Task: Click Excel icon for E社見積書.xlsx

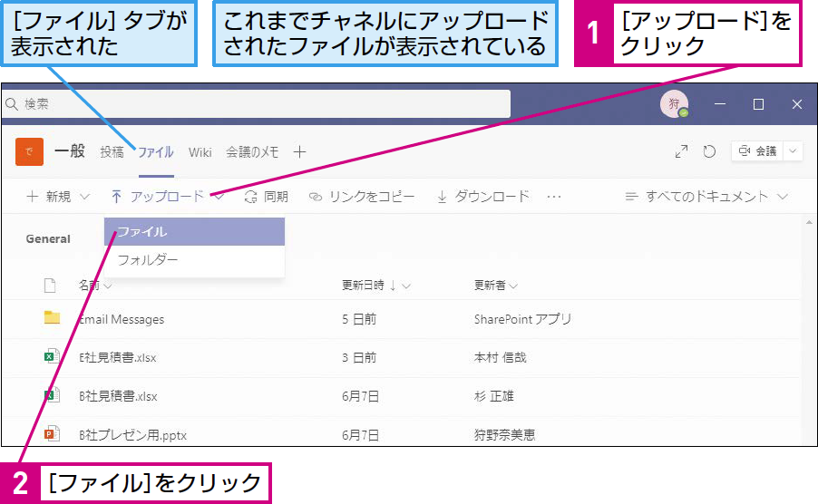Action: click(52, 356)
